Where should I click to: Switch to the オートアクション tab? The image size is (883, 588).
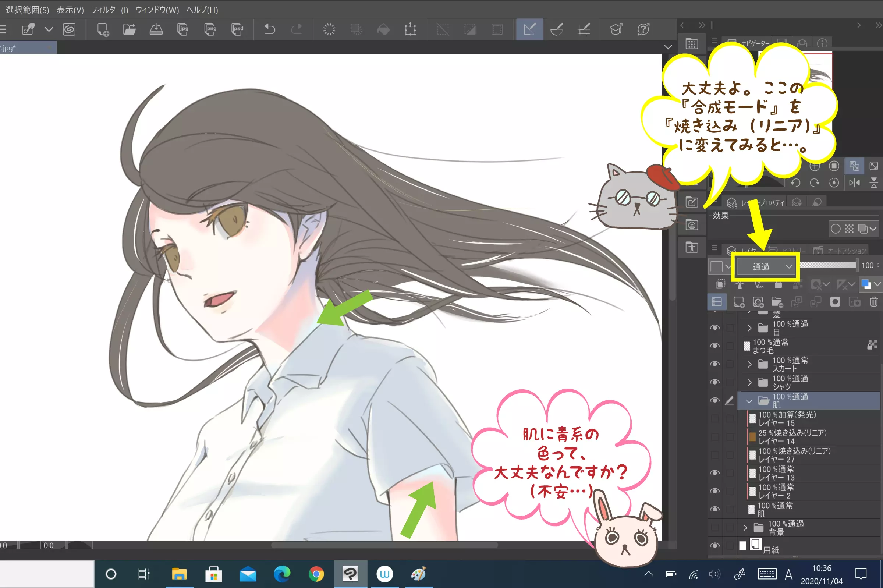coord(840,251)
